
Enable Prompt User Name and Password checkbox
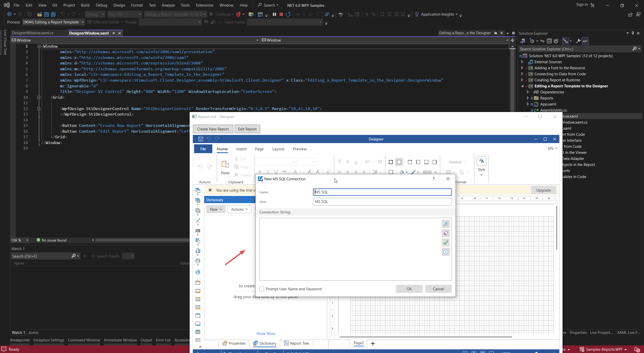(x=262, y=289)
